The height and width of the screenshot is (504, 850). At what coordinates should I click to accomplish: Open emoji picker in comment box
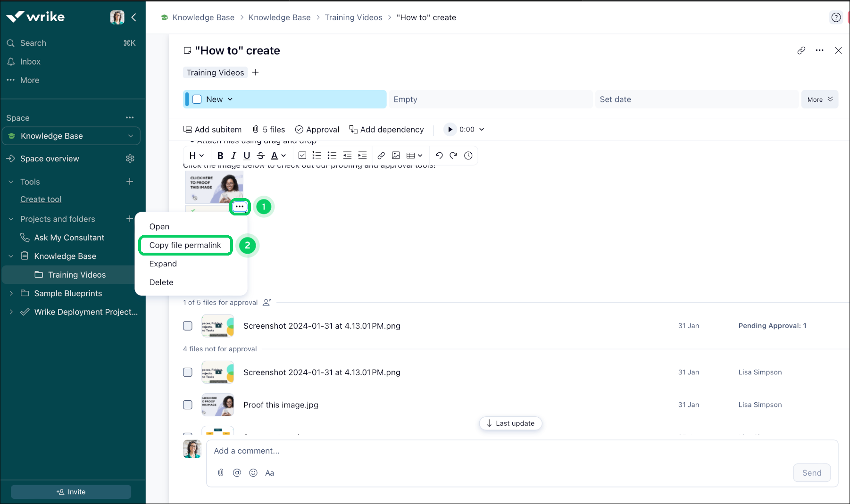(253, 473)
